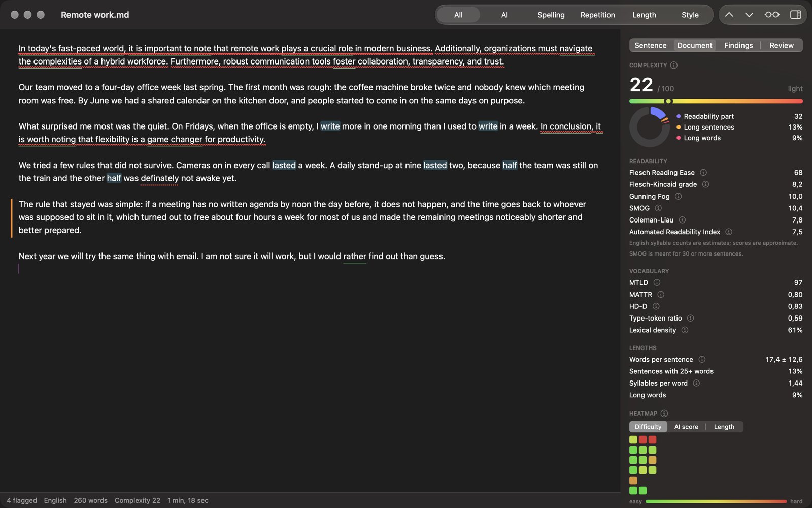Click the underlined word 'rather'

click(355, 256)
